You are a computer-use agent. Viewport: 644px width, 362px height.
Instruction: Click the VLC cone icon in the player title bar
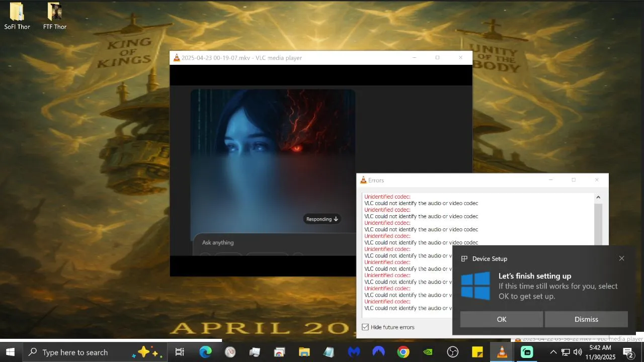coord(177,58)
